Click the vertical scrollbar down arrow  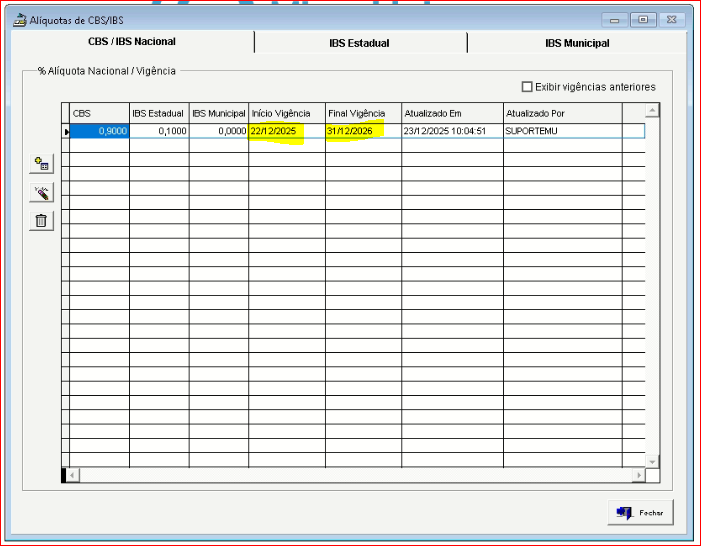coord(652,461)
